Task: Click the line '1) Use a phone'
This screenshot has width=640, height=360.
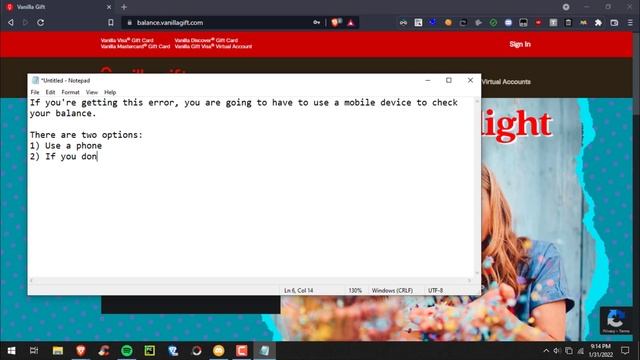Action: point(66,146)
